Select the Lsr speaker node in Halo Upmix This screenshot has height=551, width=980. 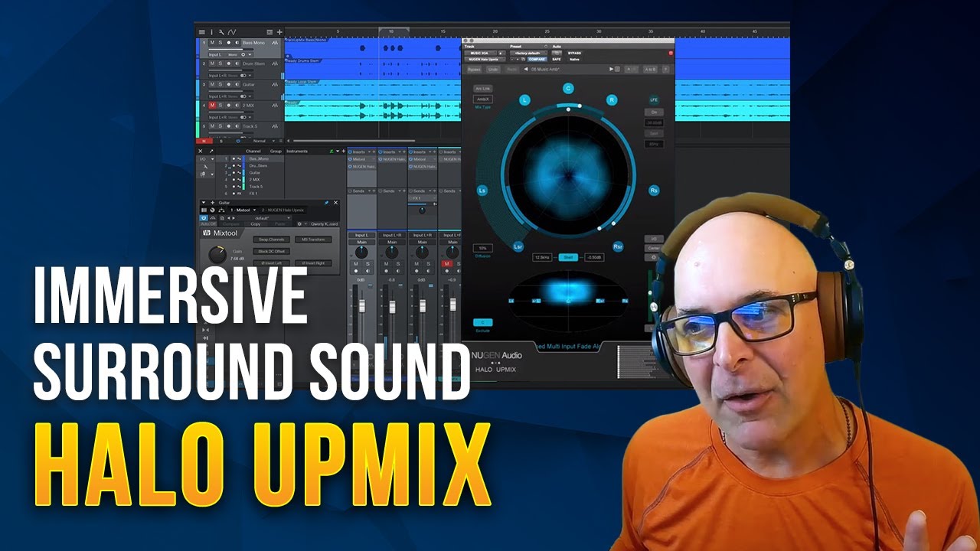click(x=518, y=246)
